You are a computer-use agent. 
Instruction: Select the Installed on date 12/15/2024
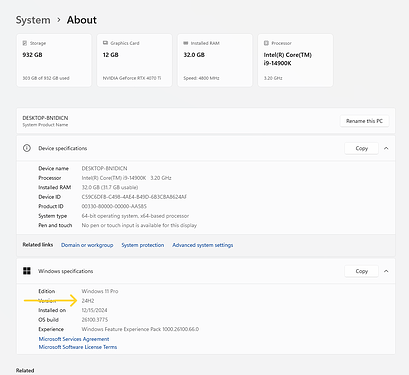94,310
